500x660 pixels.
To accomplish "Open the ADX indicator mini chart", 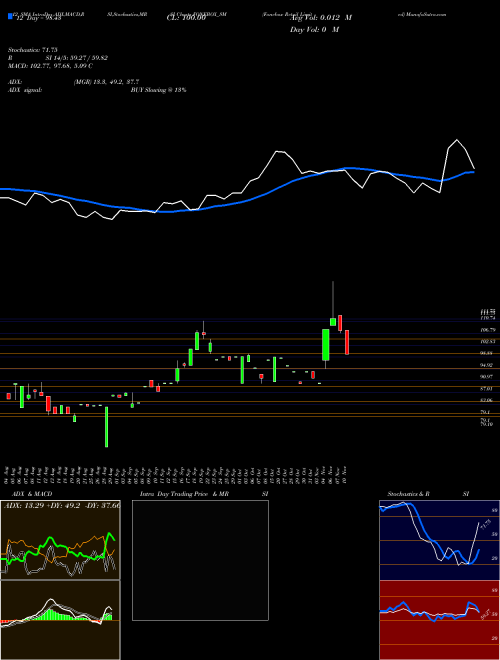I will tap(60, 540).
